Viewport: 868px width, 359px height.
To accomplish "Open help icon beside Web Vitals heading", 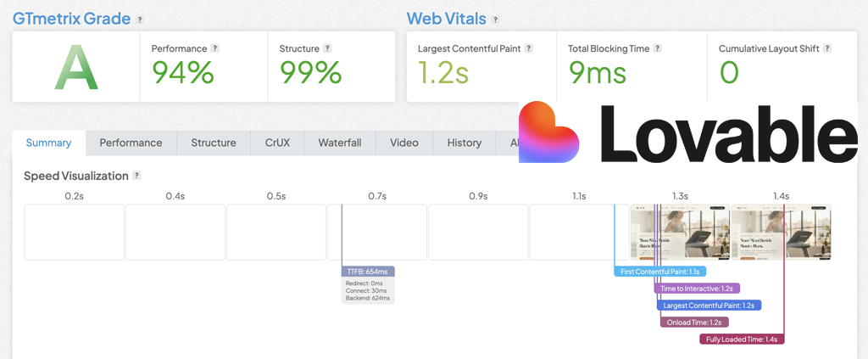I will (x=495, y=20).
